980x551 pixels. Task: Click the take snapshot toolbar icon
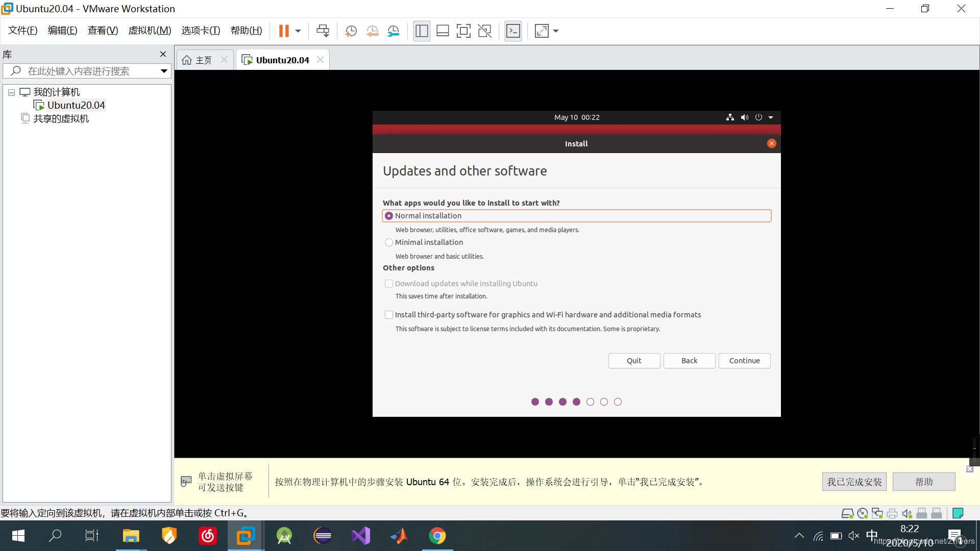[351, 31]
